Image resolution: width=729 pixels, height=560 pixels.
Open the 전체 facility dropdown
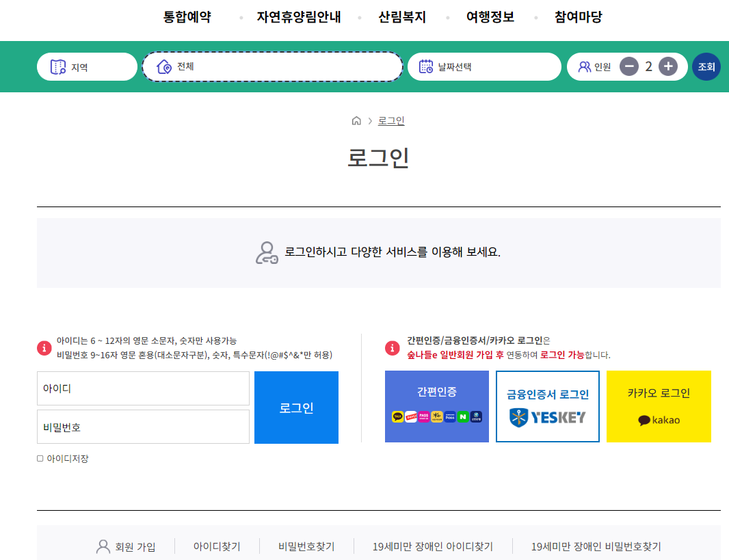tap(272, 66)
